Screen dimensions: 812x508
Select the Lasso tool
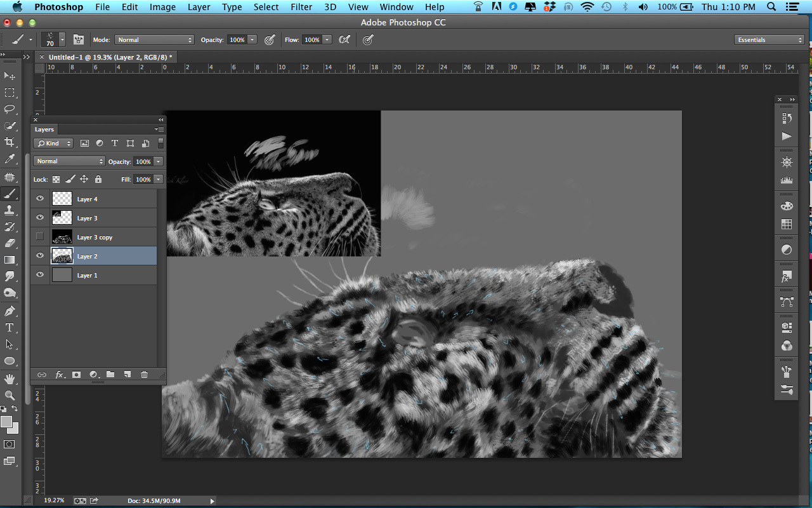click(x=10, y=109)
